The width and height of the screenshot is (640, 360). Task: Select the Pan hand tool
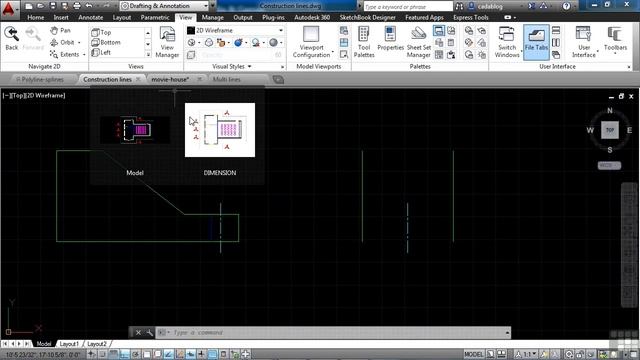(x=60, y=31)
